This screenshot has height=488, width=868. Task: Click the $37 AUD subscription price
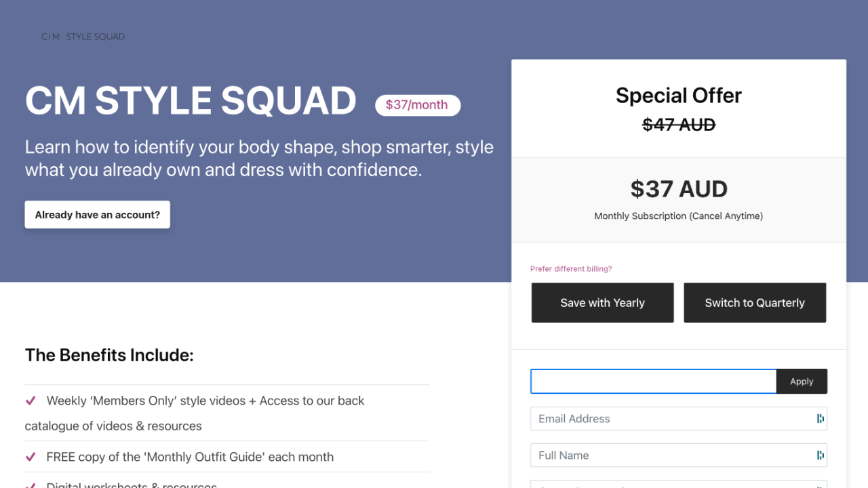pos(678,189)
